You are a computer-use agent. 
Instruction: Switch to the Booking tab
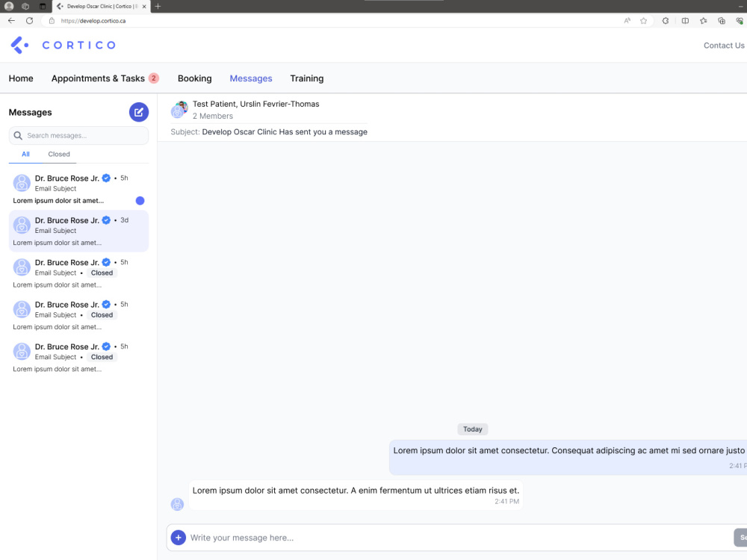click(x=194, y=78)
